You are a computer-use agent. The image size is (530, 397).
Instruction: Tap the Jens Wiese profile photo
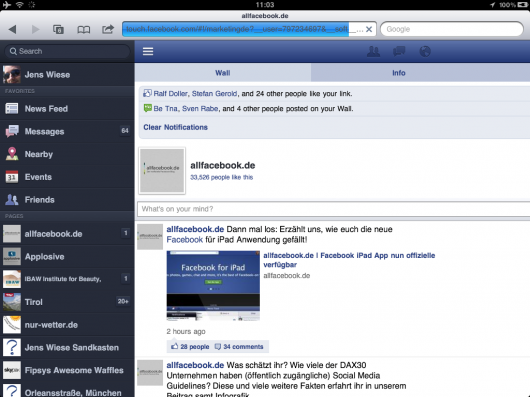click(12, 75)
